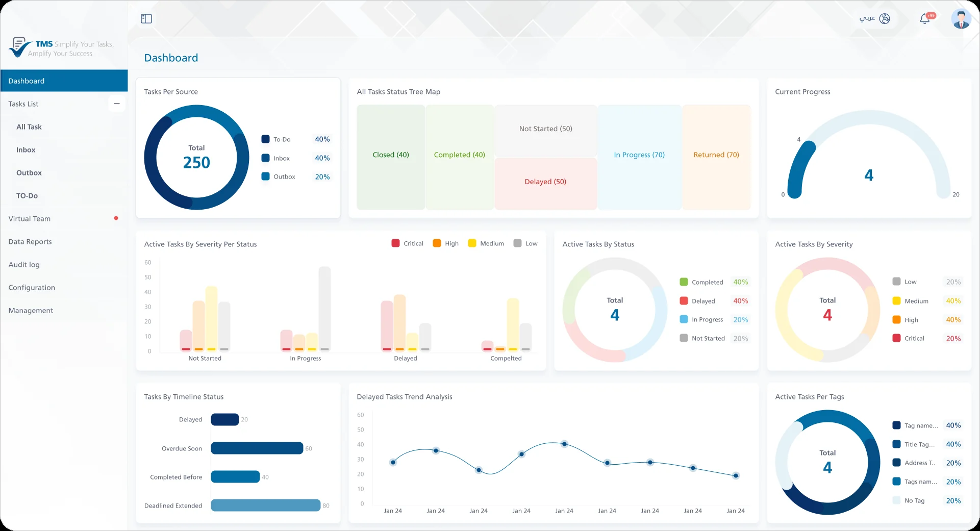Open the notifications bell

[x=925, y=19]
